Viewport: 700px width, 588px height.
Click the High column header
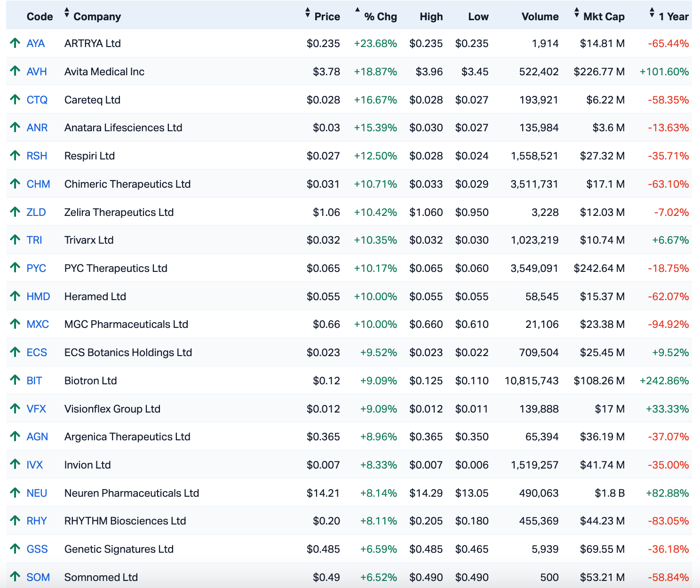click(x=431, y=16)
